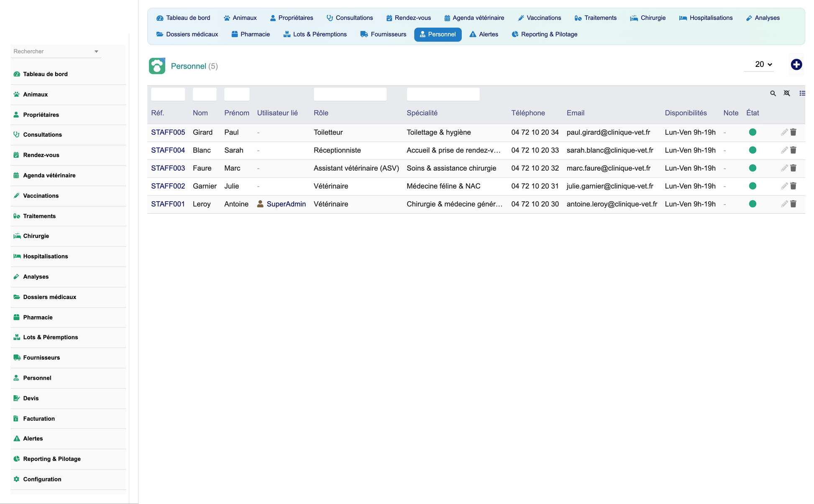Sort the table by État column header
This screenshot has width=814, height=504.
coord(752,113)
